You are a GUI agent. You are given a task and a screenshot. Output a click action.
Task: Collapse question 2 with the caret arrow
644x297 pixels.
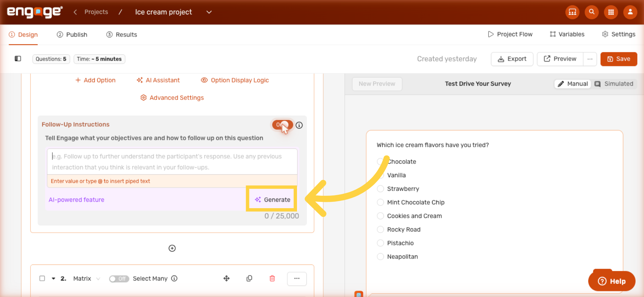(53, 278)
